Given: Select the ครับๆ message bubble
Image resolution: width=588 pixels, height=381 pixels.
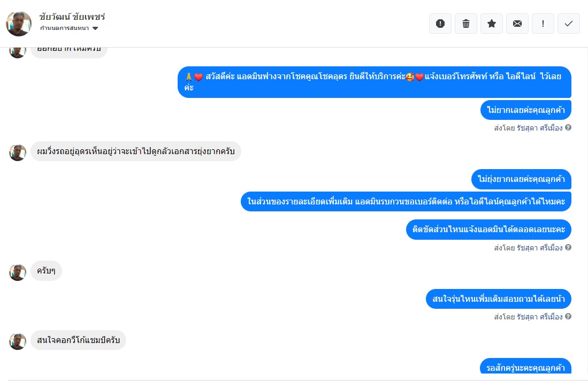Looking at the screenshot, I should tap(46, 271).
